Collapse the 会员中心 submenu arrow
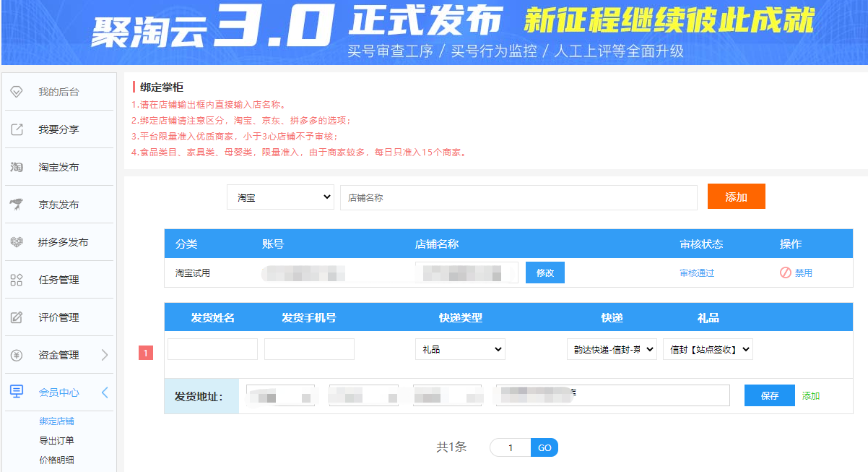This screenshot has width=868, height=472. coord(104,392)
